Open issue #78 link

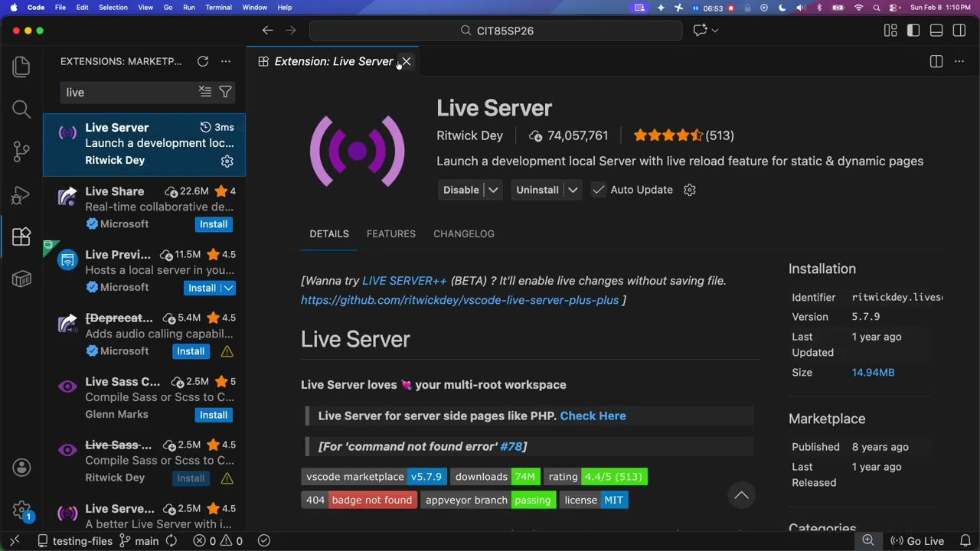point(511,446)
